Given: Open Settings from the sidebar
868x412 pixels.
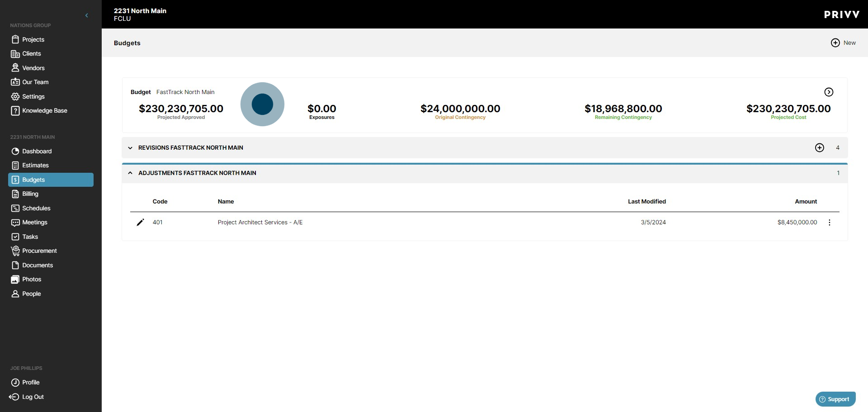Looking at the screenshot, I should (x=33, y=96).
